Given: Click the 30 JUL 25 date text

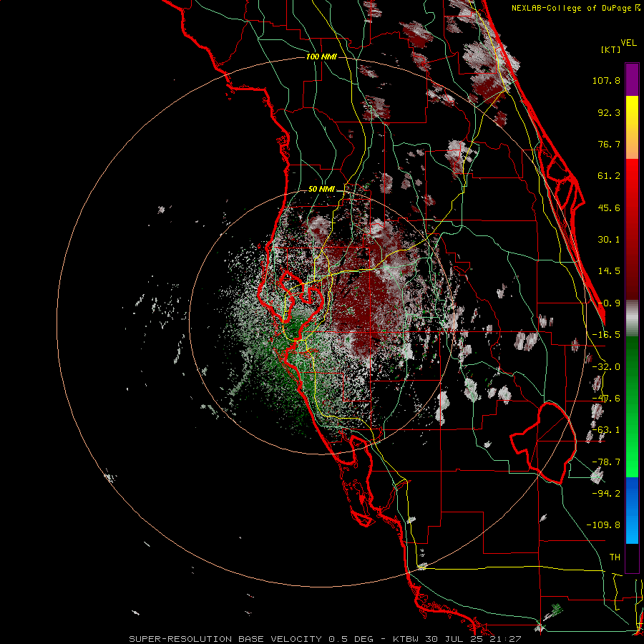Looking at the screenshot, I should 454,639.
